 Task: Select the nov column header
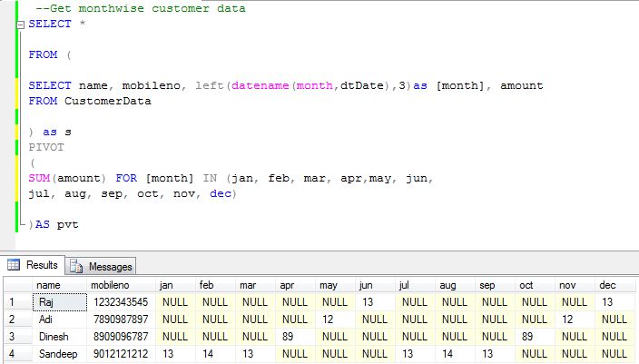575,285
